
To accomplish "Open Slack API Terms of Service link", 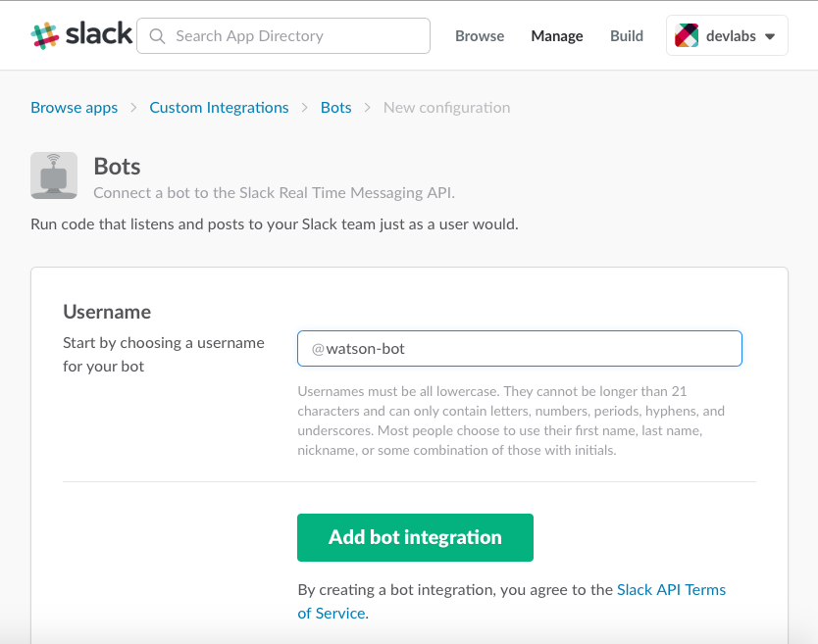I will click(x=671, y=590).
